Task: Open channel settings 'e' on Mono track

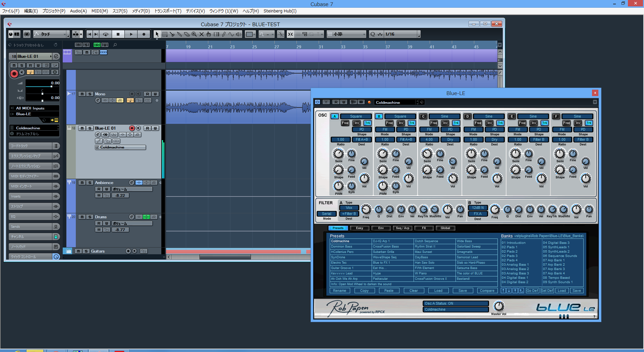Action: [x=98, y=100]
